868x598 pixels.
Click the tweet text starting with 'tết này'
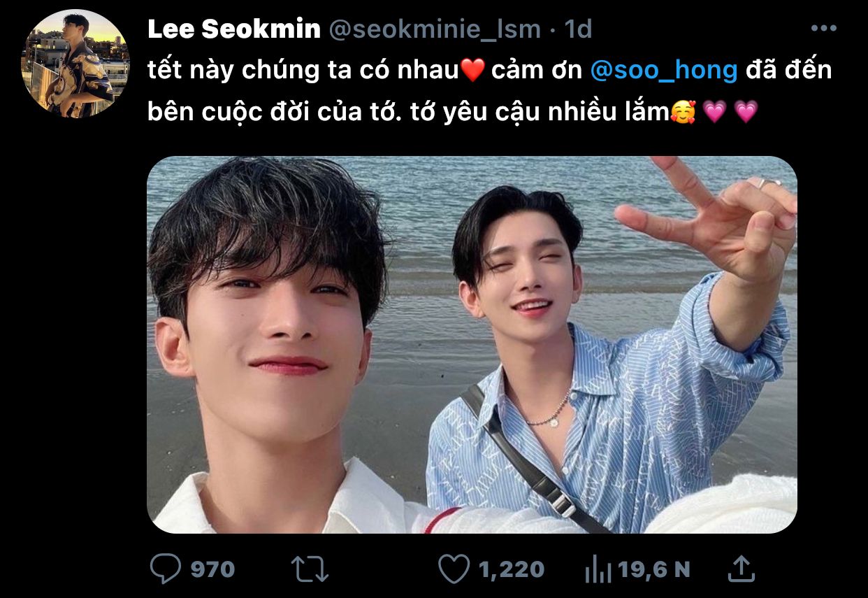490,91
